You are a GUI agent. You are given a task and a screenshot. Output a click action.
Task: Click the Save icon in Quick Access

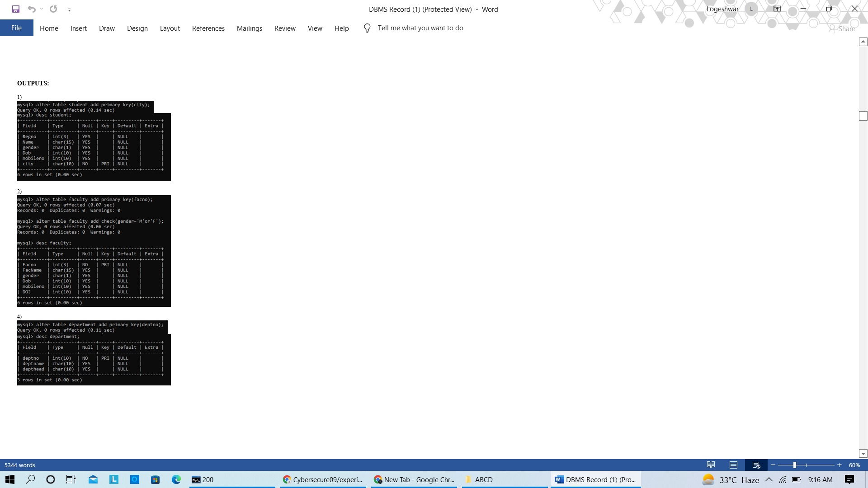[x=16, y=9]
